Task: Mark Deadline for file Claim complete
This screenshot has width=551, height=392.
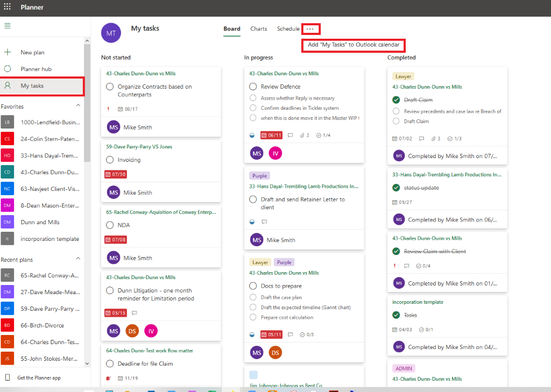Action: [x=110, y=364]
